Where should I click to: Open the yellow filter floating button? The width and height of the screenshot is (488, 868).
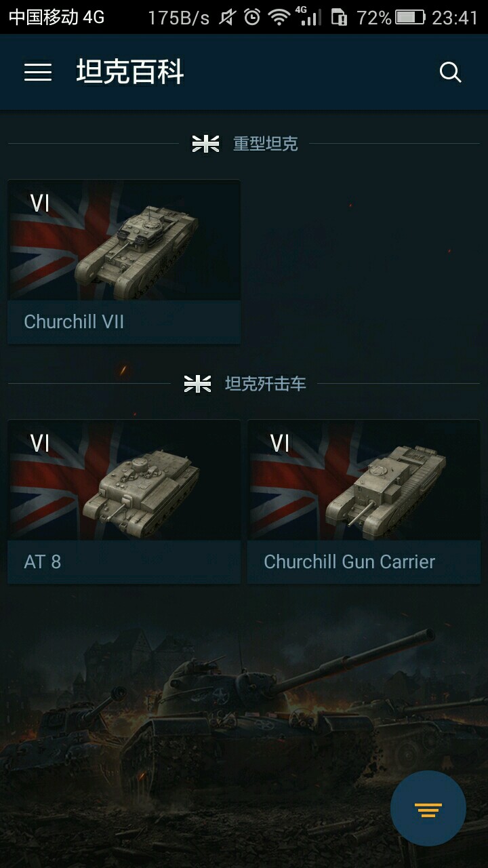point(428,809)
